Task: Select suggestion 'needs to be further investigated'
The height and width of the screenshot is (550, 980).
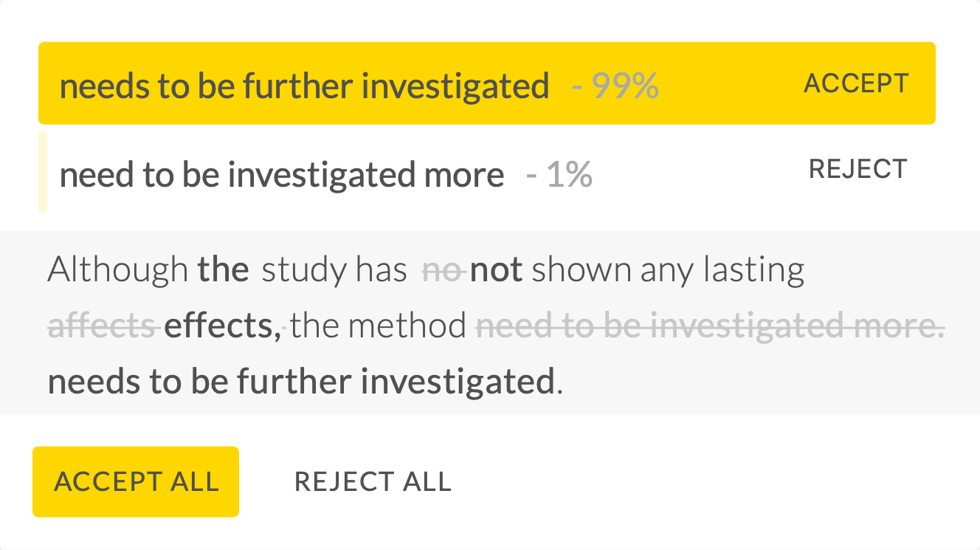Action: point(304,86)
